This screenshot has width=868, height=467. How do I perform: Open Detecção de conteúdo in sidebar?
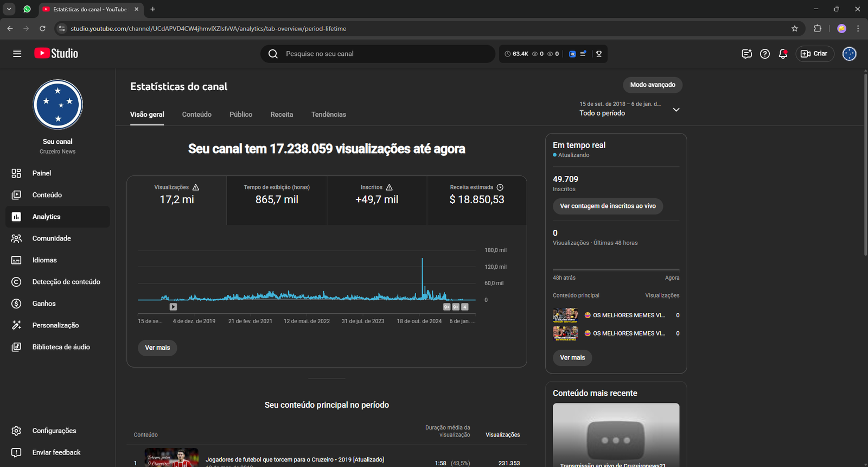(x=66, y=282)
